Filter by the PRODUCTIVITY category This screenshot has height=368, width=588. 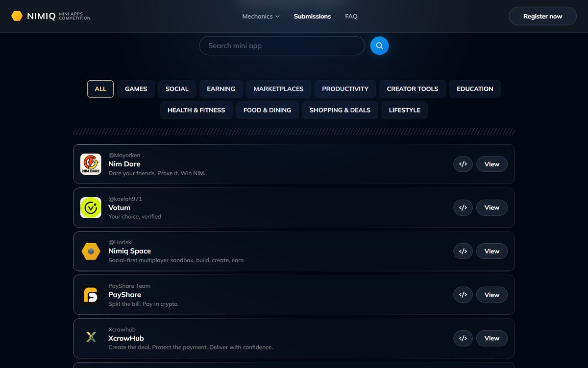pyautogui.click(x=345, y=89)
